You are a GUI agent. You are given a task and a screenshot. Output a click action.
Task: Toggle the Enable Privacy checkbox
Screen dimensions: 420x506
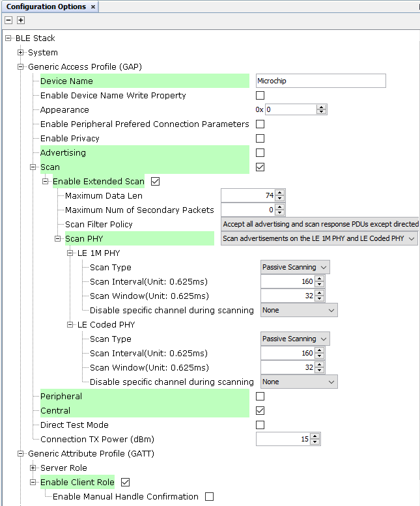point(260,138)
